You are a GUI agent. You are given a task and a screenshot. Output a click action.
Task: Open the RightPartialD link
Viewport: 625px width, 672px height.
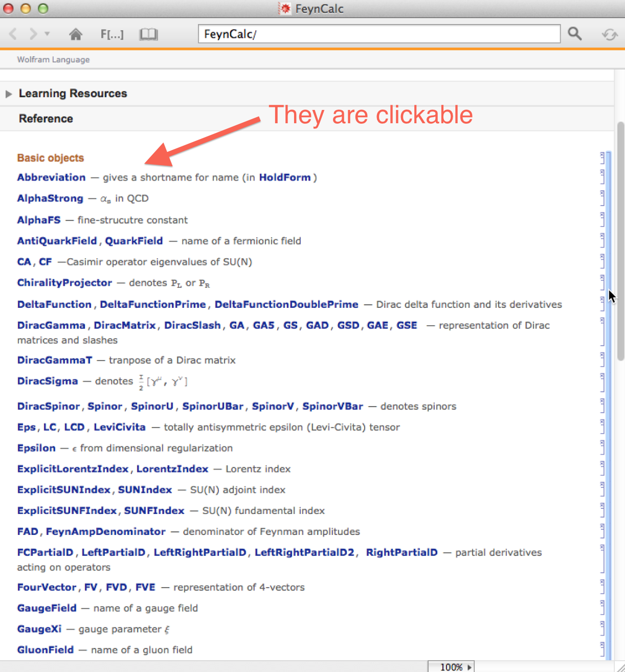401,553
